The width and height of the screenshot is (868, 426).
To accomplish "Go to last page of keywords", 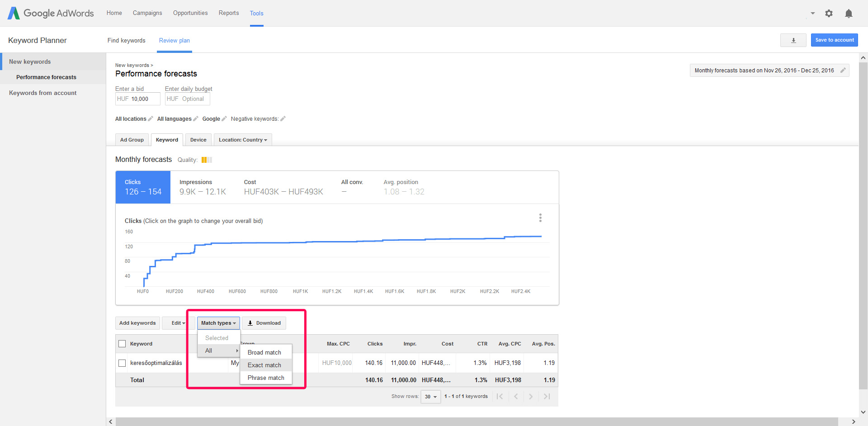I will 547,397.
